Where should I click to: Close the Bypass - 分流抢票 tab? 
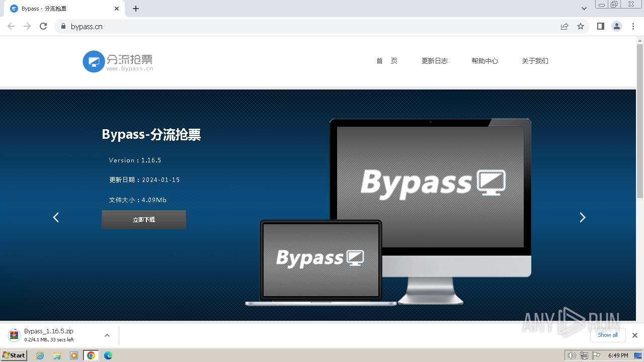click(117, 9)
